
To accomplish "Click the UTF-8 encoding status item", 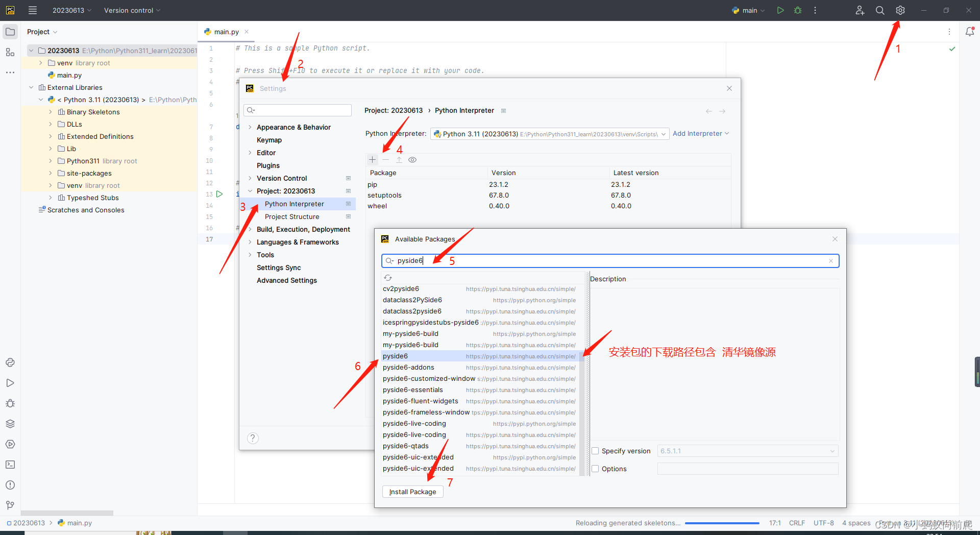I will point(824,523).
